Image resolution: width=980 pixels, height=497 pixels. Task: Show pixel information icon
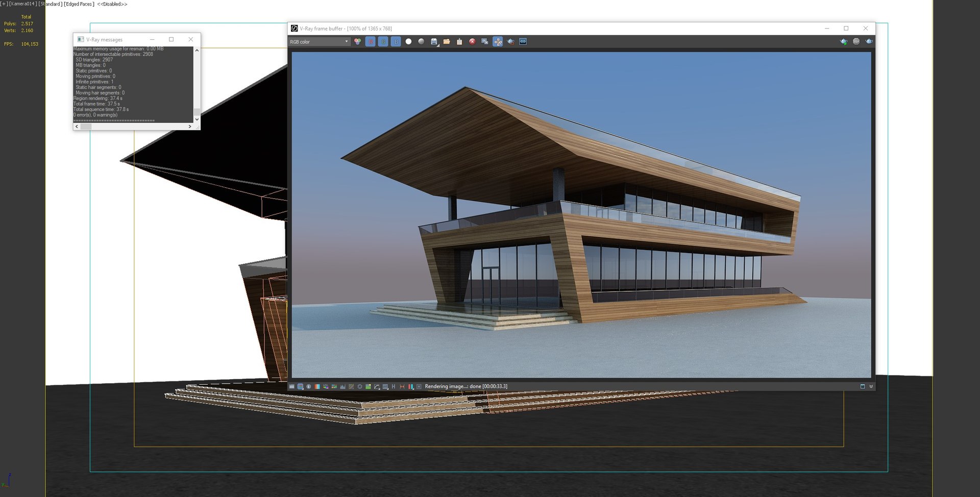pyautogui.click(x=308, y=387)
